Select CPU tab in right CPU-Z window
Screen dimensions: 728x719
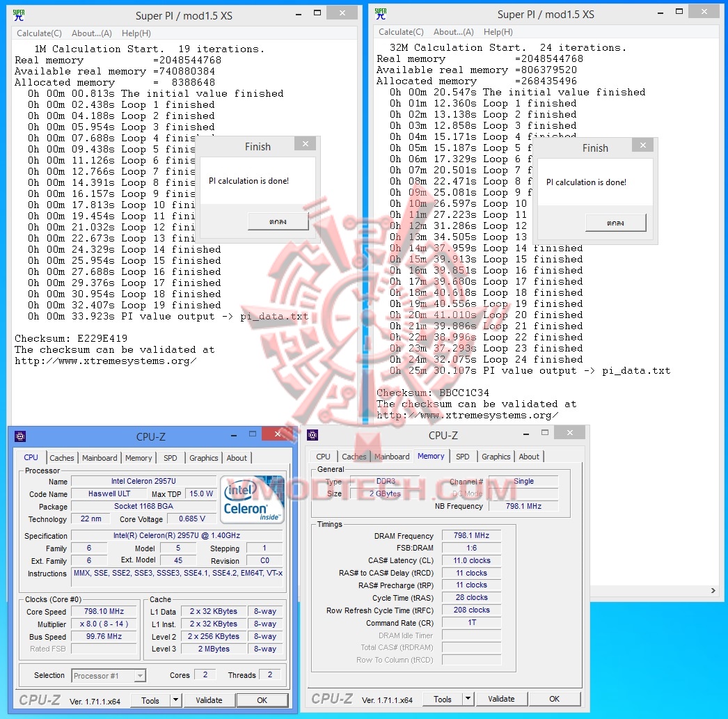pos(323,457)
